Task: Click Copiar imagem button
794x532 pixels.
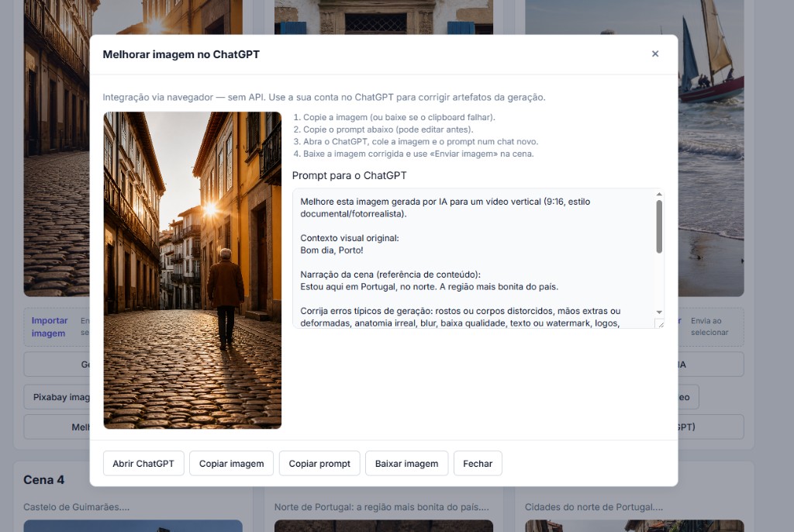Action: pyautogui.click(x=231, y=464)
